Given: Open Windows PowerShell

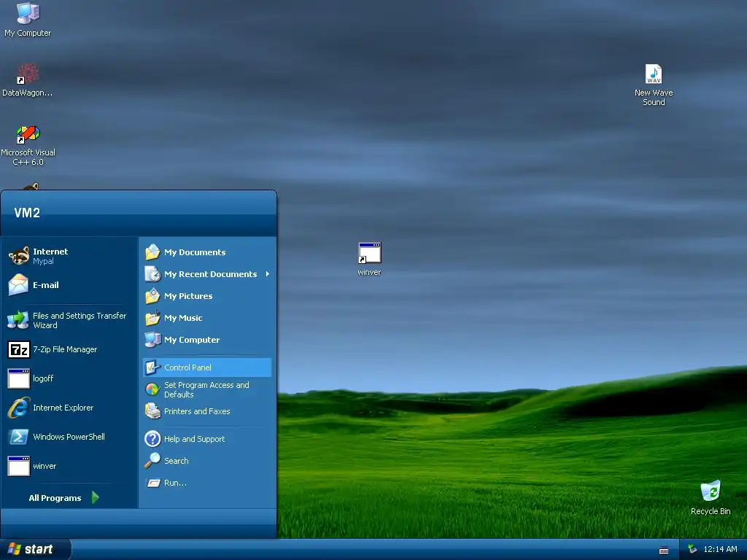Looking at the screenshot, I should (x=69, y=437).
